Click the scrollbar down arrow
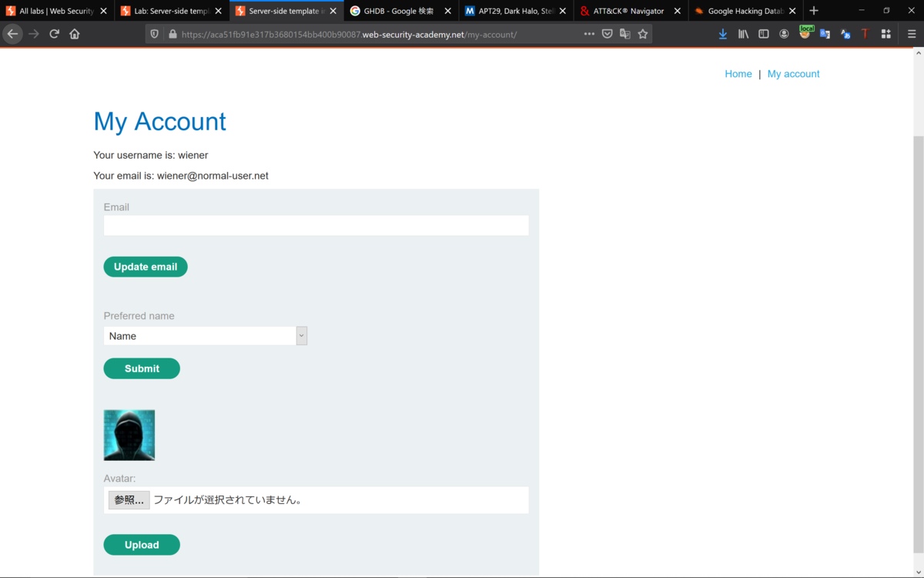 coord(917,571)
